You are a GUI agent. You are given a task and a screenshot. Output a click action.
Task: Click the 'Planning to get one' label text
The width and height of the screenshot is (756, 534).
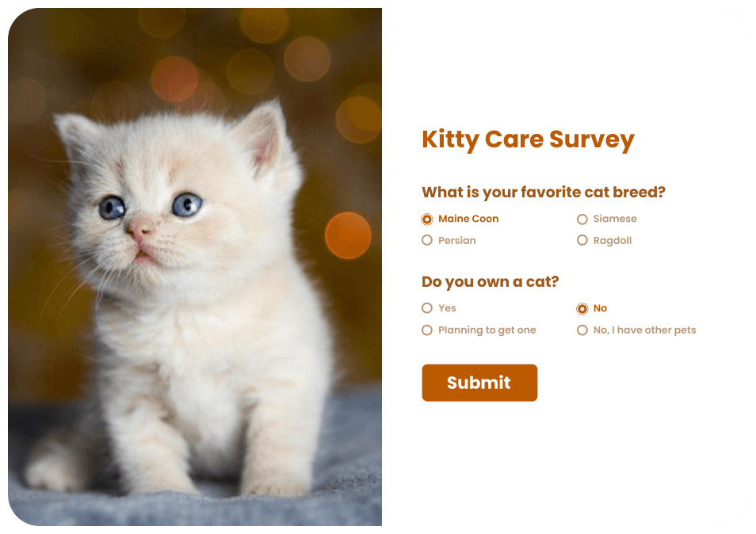(487, 330)
